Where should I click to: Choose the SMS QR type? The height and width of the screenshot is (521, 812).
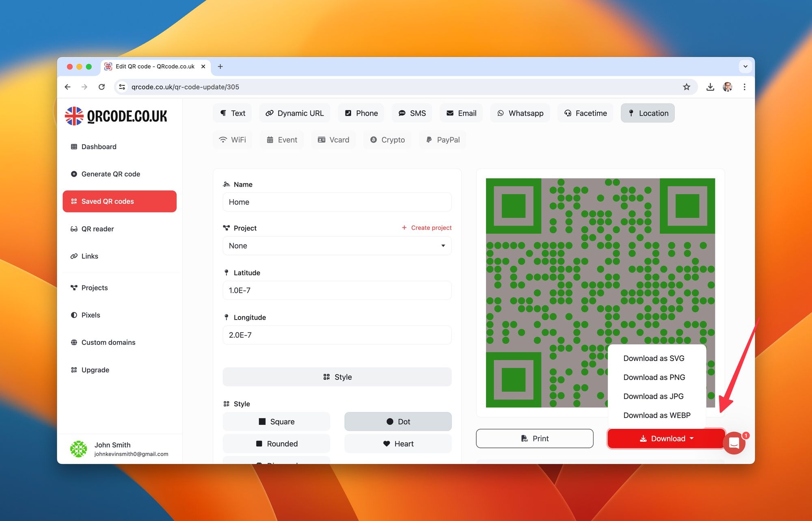click(x=412, y=113)
